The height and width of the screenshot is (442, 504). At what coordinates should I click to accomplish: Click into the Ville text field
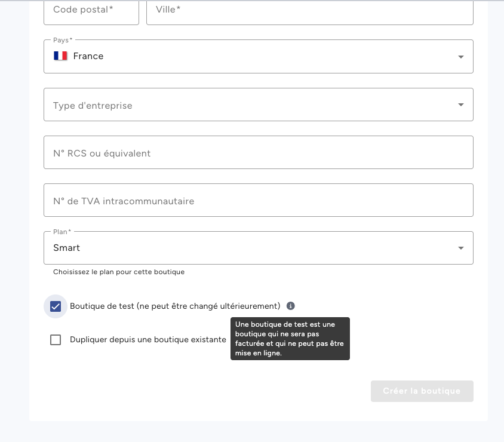click(309, 10)
